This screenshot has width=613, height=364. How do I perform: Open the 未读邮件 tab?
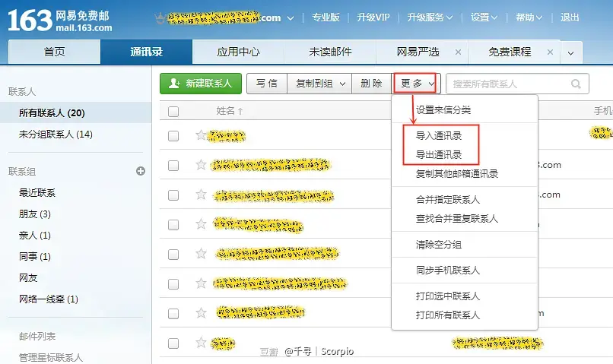click(x=330, y=52)
